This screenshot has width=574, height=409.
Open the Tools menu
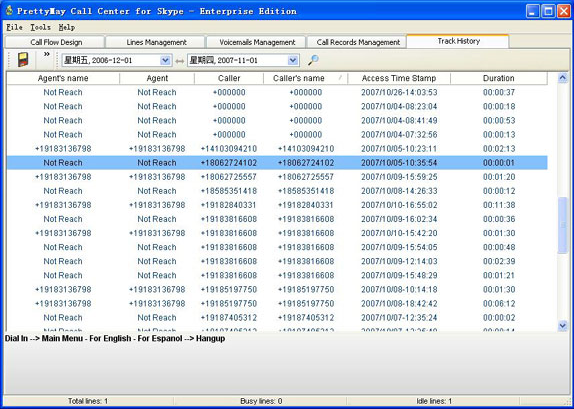tap(40, 27)
